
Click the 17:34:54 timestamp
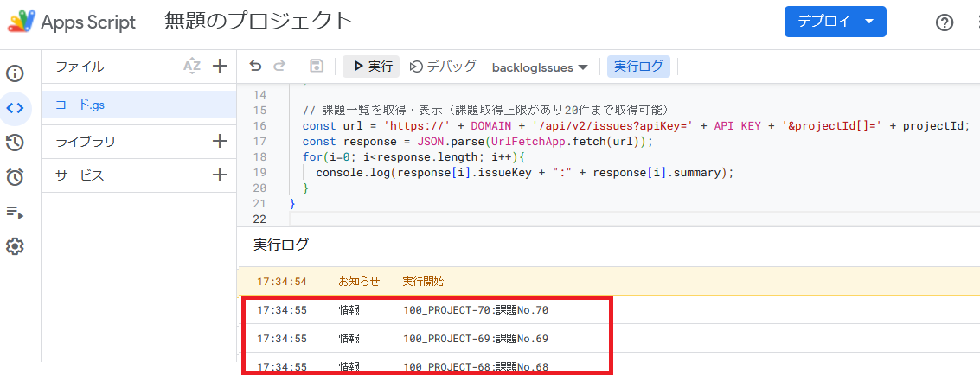pos(282,282)
